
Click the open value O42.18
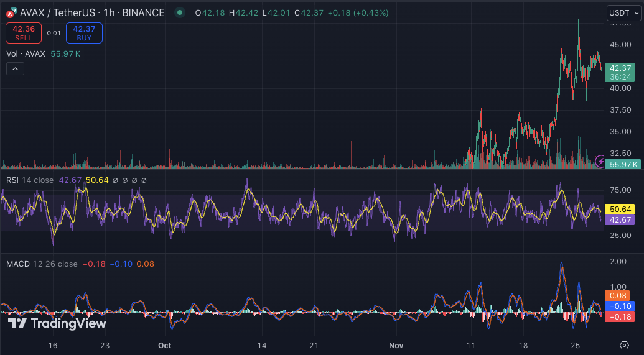tap(210, 12)
